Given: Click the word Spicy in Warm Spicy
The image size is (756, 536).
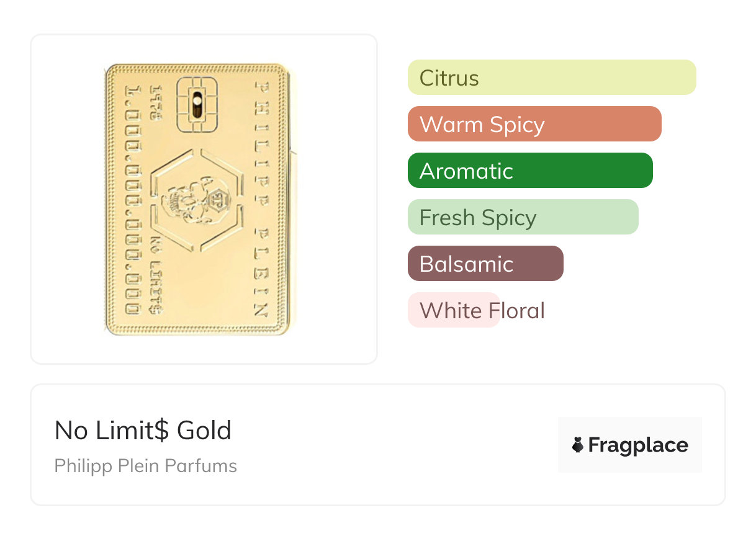Looking at the screenshot, I should [x=516, y=125].
